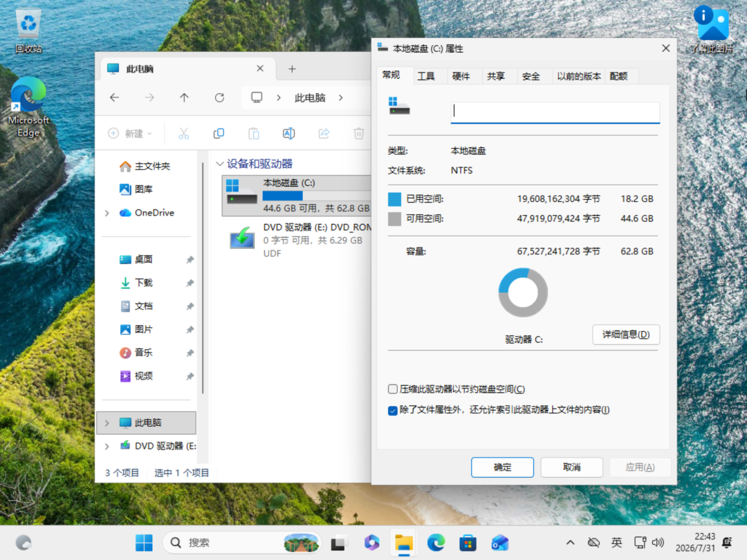Click the Copy toolbar icon
The height and width of the screenshot is (560, 747).
219,133
